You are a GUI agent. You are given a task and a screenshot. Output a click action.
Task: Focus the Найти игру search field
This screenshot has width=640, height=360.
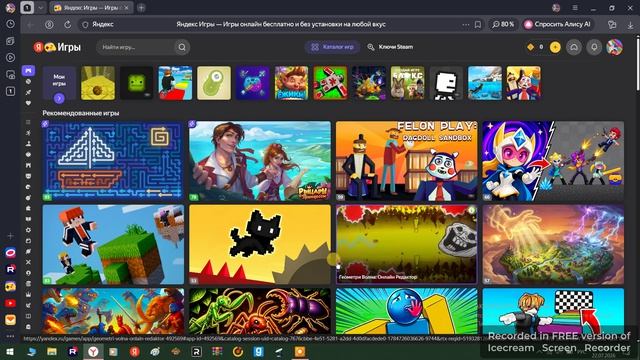(x=136, y=47)
